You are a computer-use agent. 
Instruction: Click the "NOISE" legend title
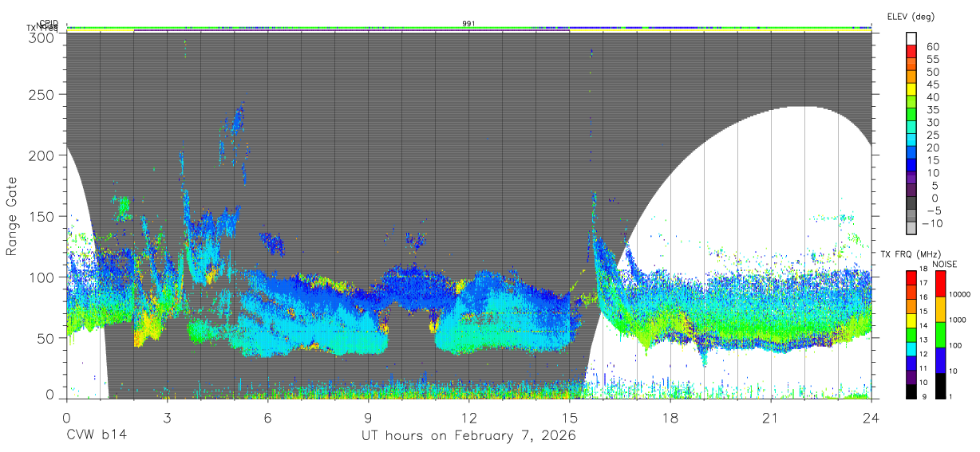[x=944, y=264]
